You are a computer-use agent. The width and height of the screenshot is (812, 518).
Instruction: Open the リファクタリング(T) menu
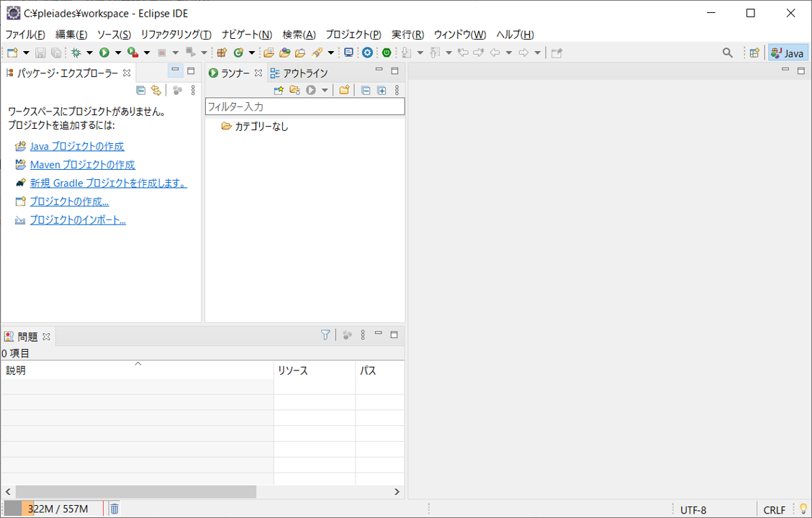176,35
